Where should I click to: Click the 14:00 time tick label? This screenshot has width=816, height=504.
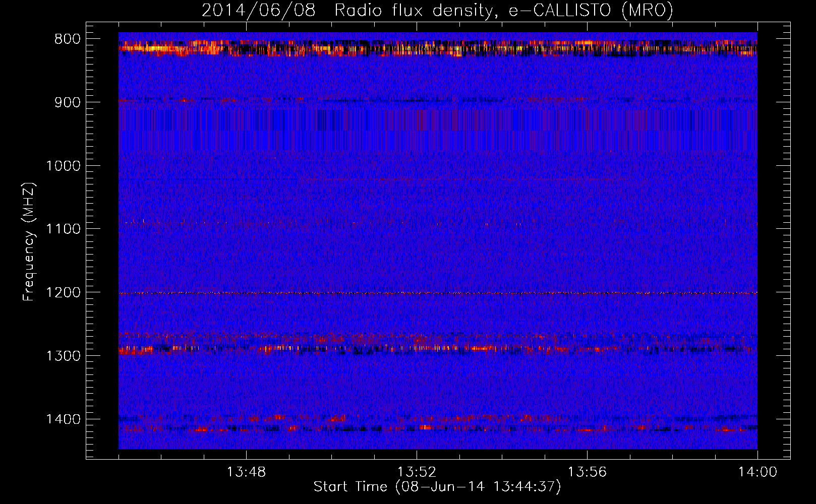(x=757, y=472)
